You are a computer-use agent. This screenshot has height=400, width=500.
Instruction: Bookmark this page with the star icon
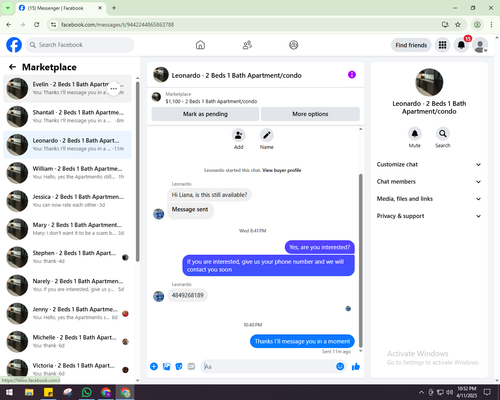click(458, 24)
